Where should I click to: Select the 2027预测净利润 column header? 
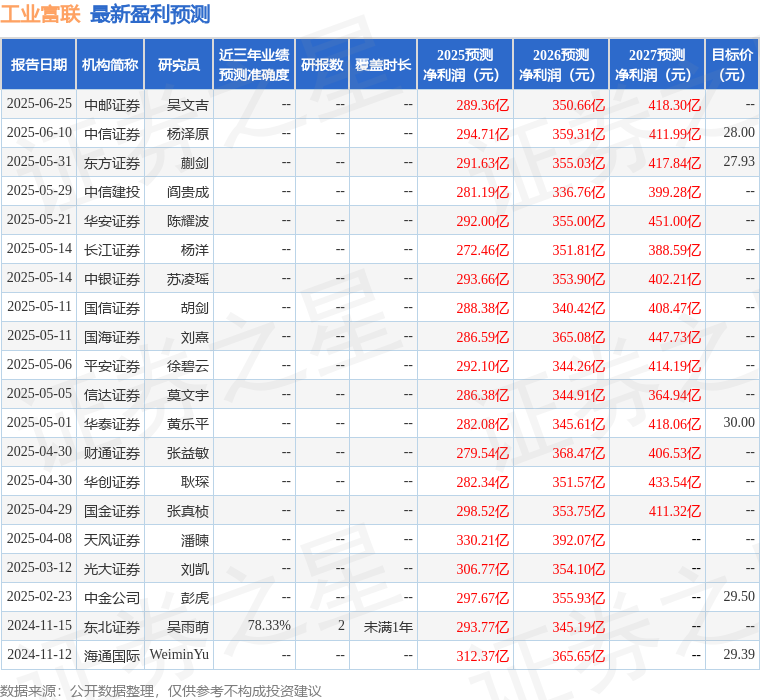point(657,65)
